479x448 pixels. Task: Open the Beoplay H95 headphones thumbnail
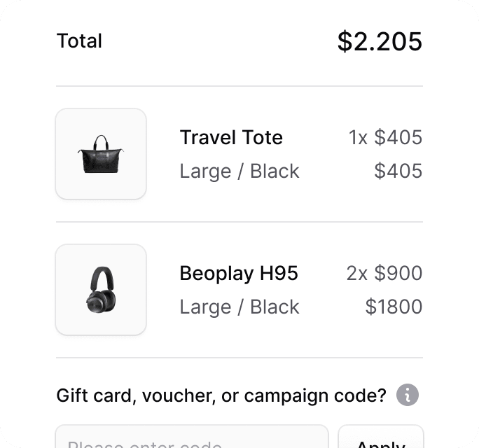101,290
